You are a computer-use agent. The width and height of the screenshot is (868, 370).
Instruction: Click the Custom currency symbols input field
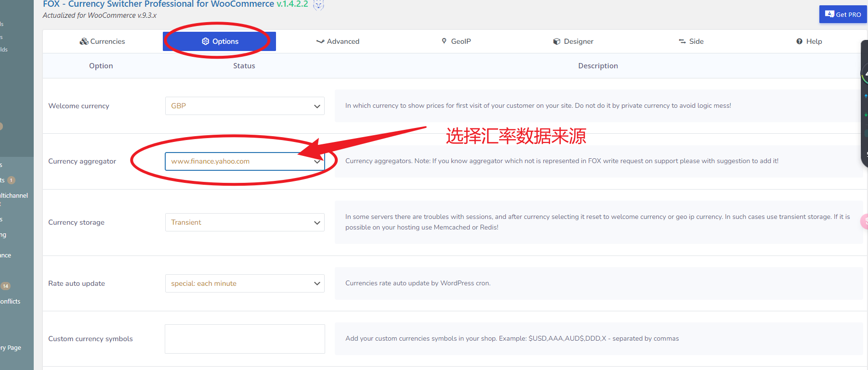coord(245,339)
